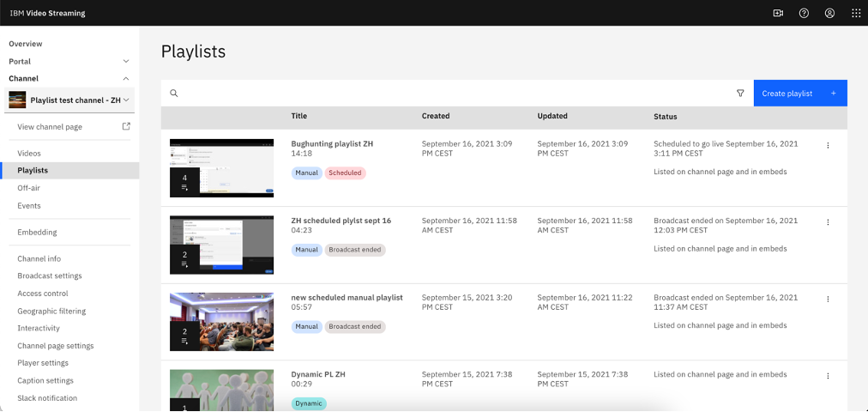Open Bughunting playlist ZH title
This screenshot has width=868, height=412.
point(332,144)
